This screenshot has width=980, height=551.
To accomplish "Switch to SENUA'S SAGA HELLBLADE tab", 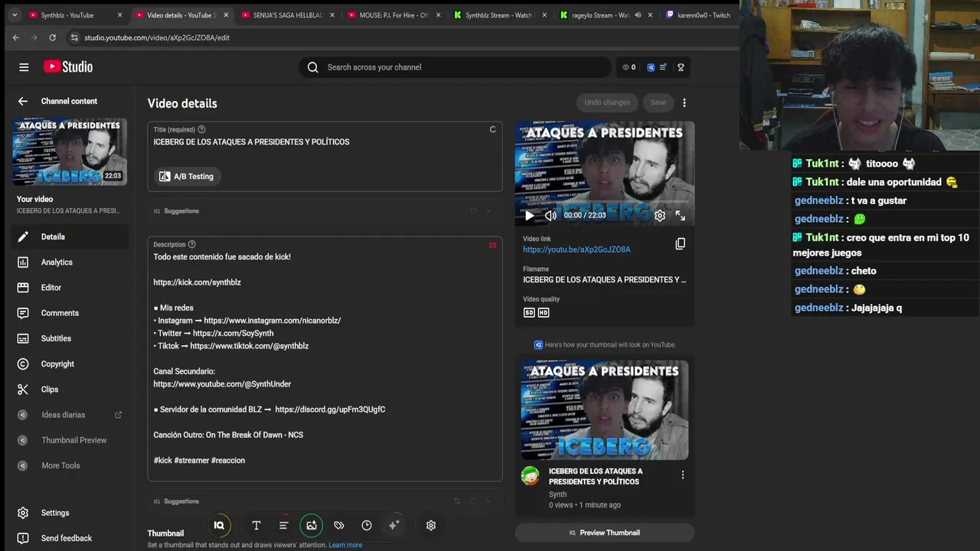I will 287,15.
